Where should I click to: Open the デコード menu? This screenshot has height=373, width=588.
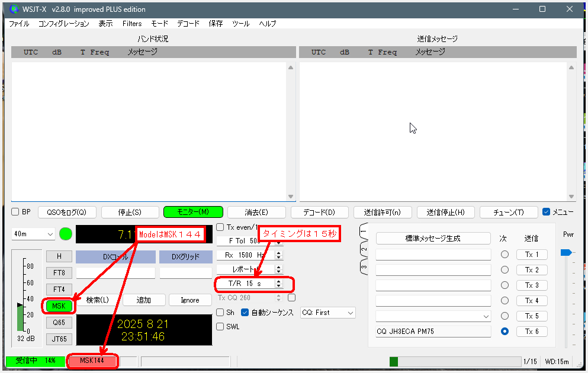[x=188, y=24]
